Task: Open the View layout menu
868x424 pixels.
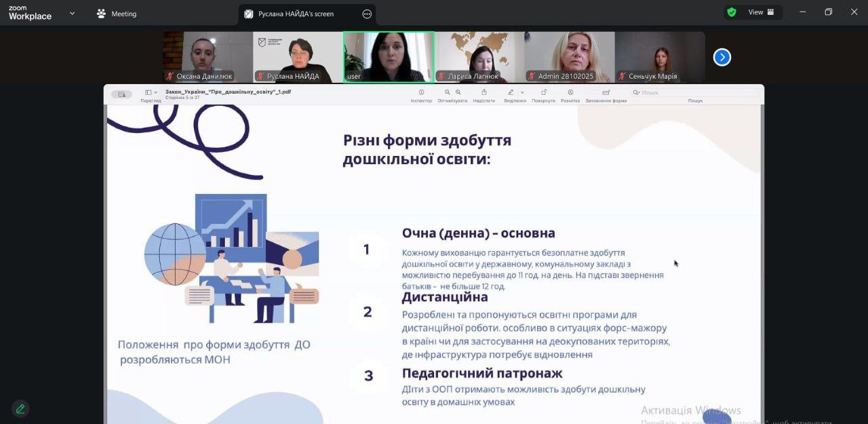Action: pyautogui.click(x=761, y=12)
